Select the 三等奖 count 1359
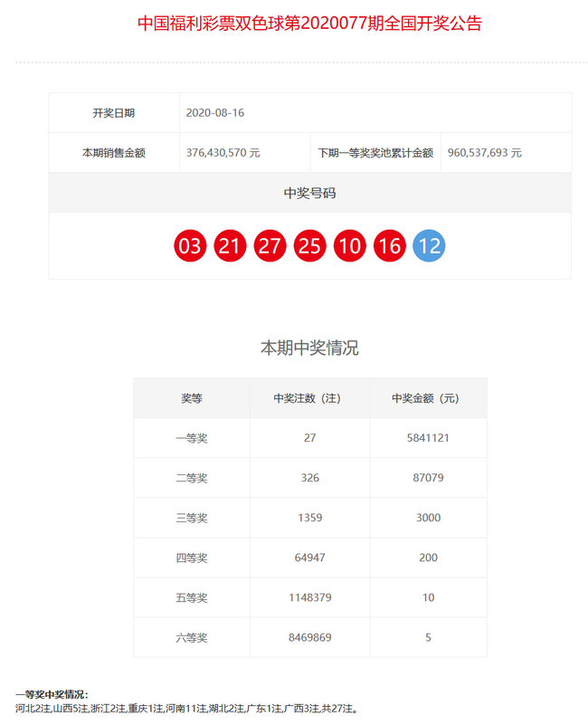Viewport: 588px width, 725px height. click(x=309, y=518)
